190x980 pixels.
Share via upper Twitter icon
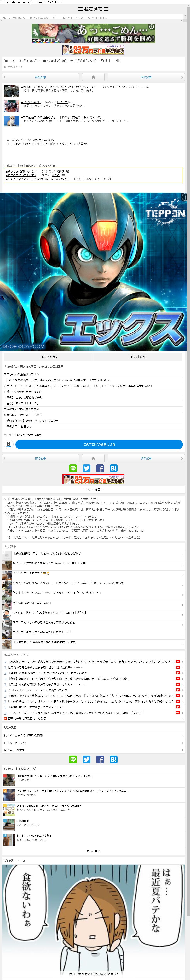[87, 468]
